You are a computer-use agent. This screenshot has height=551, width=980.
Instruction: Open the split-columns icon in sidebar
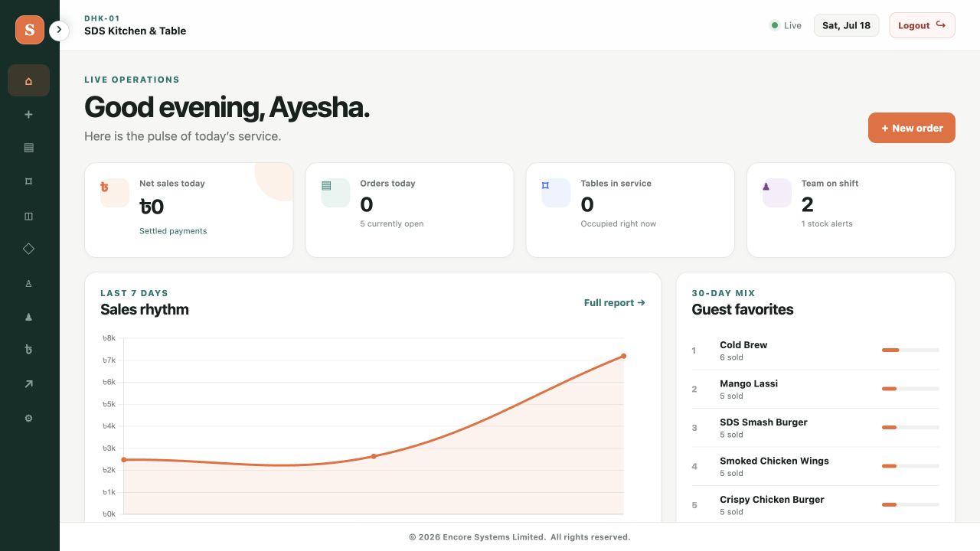pyautogui.click(x=29, y=216)
